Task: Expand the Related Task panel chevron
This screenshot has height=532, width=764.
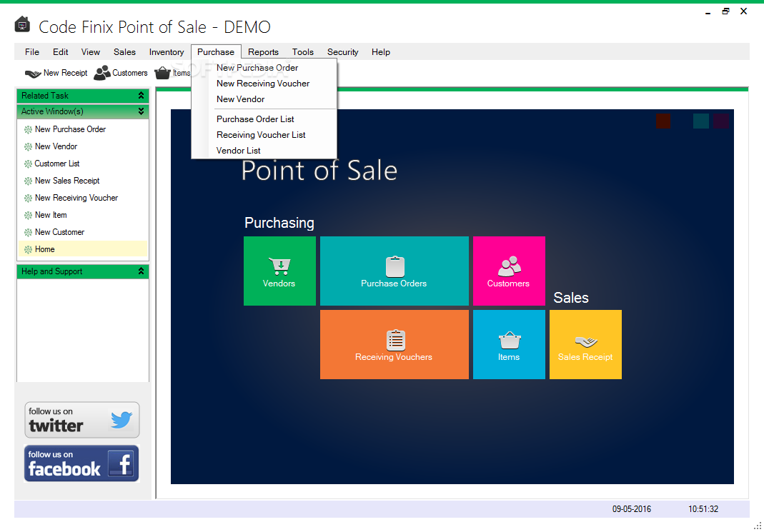Action: tap(141, 96)
